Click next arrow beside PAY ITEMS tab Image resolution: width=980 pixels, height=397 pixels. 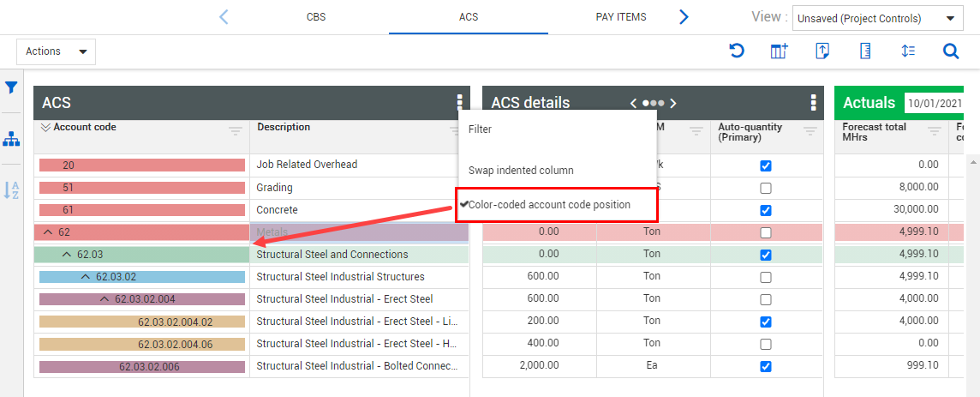click(x=684, y=17)
